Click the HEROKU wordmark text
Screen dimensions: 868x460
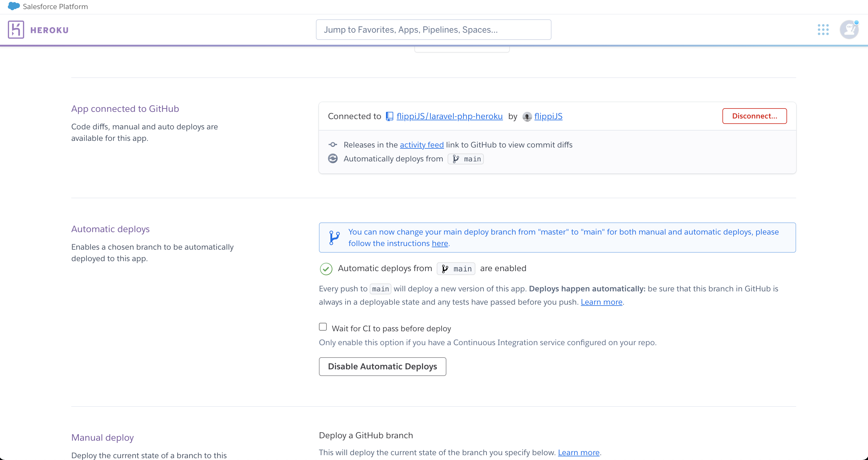pyautogui.click(x=50, y=30)
